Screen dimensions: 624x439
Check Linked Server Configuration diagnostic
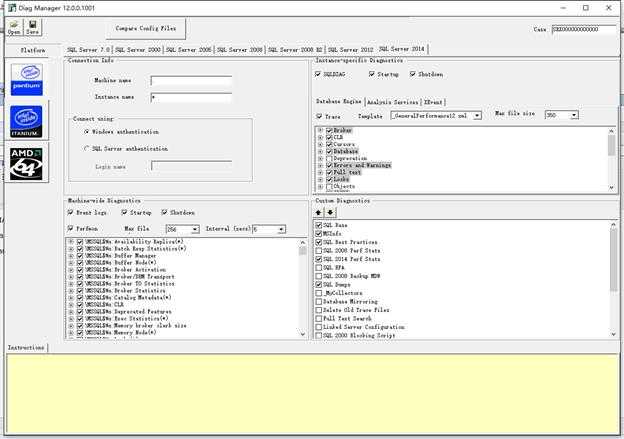coord(319,327)
